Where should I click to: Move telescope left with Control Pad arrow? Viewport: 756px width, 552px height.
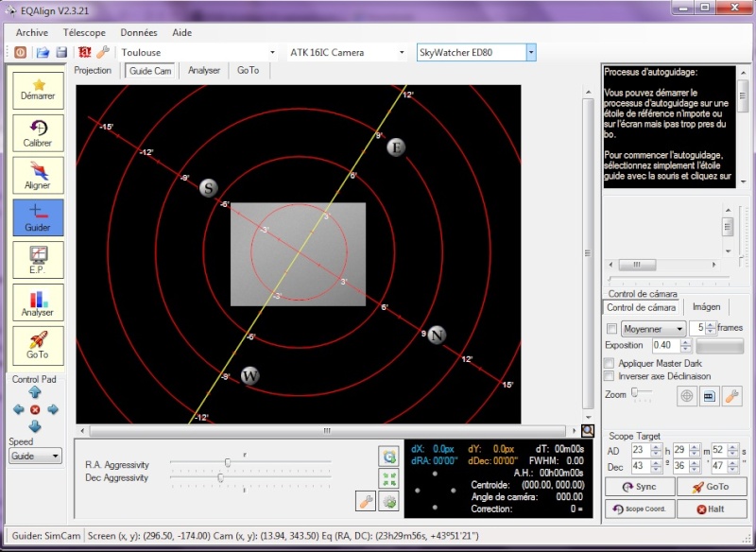(x=18, y=410)
